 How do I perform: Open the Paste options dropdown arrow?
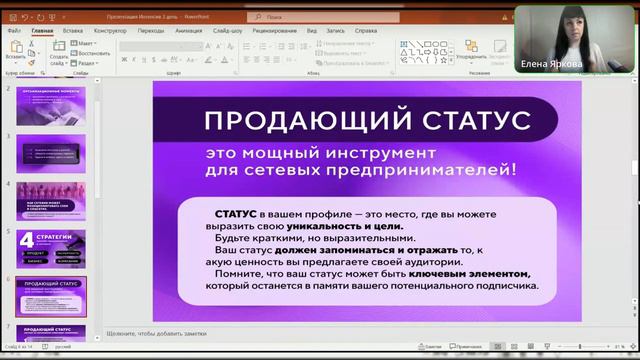point(16,63)
